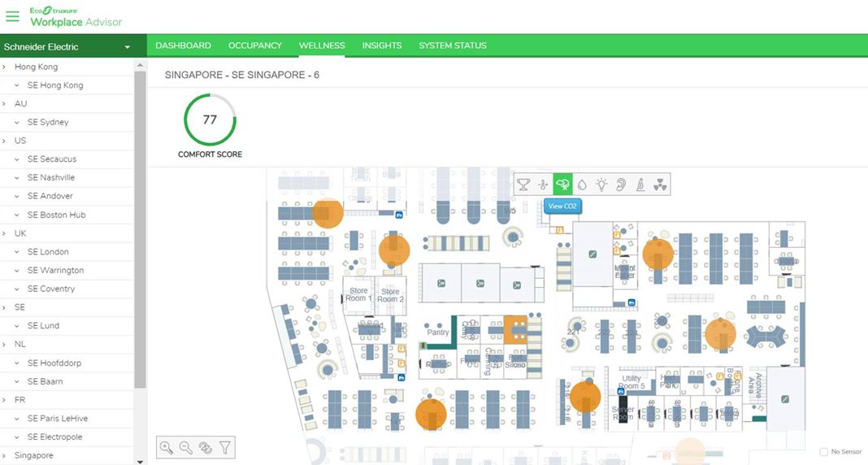
Task: Select SE Lund site
Action: [x=43, y=326]
